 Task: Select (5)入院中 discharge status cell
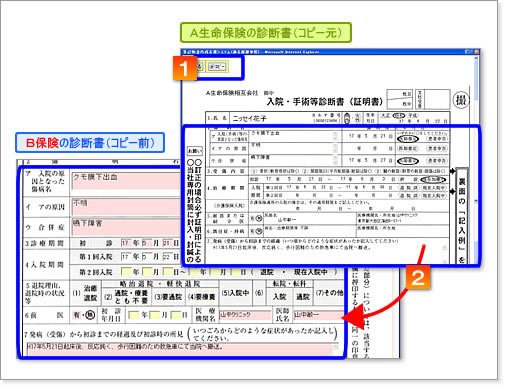(x=235, y=293)
